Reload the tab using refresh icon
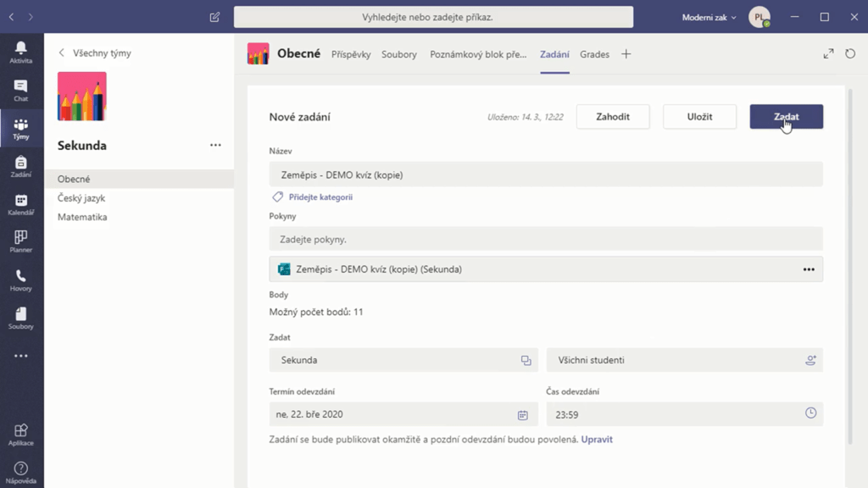This screenshot has width=868, height=488. 851,54
